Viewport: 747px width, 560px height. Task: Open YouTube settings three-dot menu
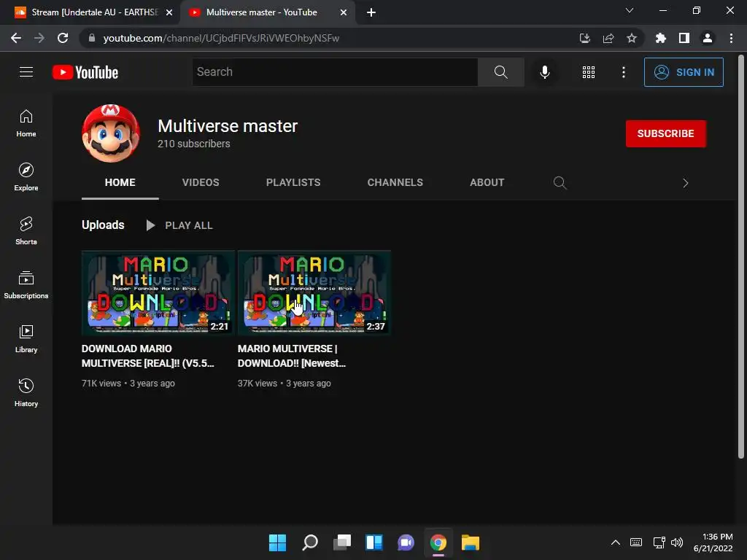click(623, 72)
